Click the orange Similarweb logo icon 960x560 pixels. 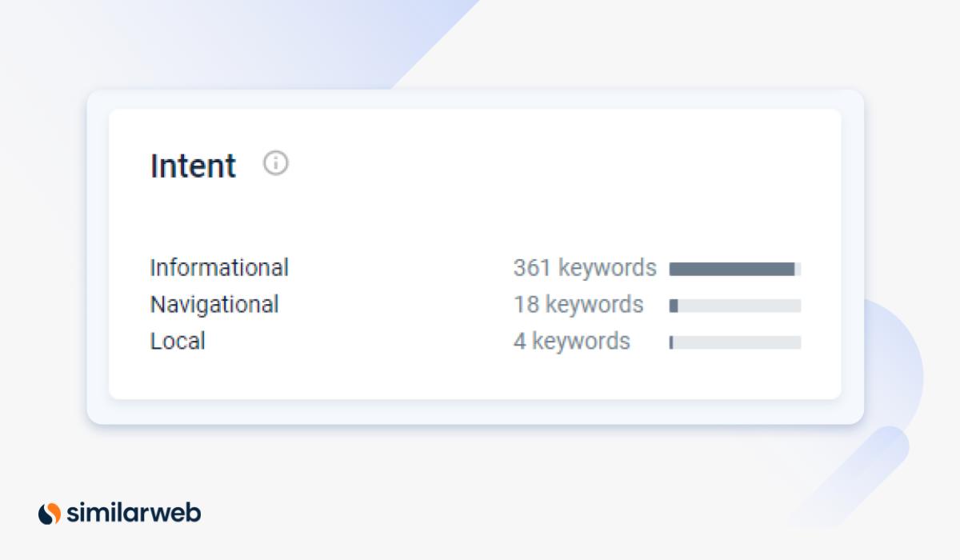(50, 513)
